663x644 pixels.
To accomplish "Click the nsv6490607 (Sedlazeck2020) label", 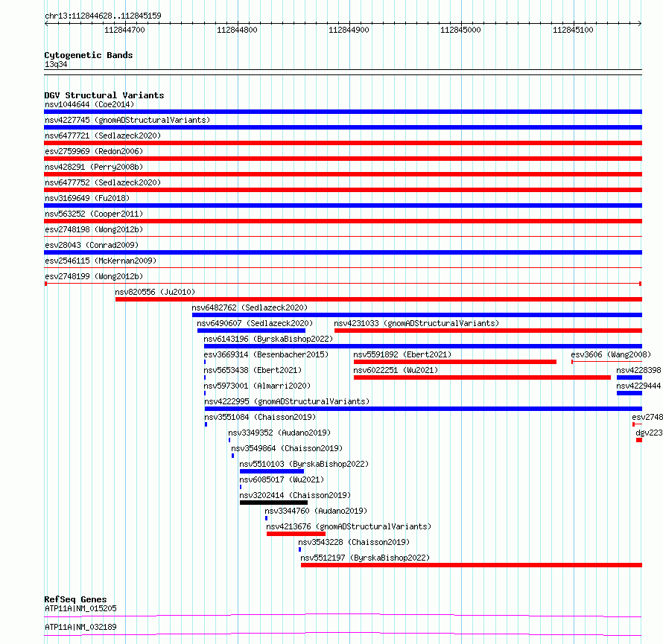I will pos(255,323).
